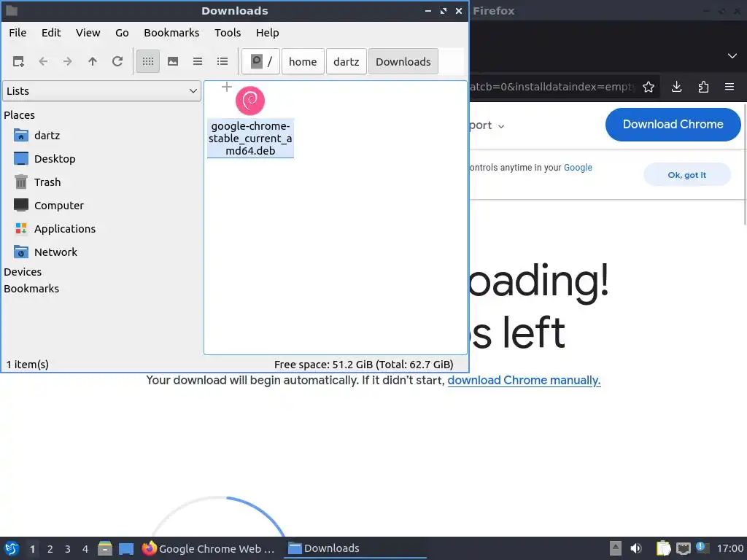Open the File menu
Viewport: 747px width, 560px height.
[18, 33]
